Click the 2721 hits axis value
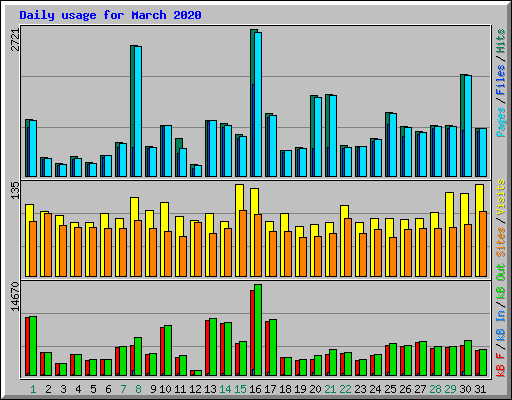This screenshot has height=400, width=512. tap(15, 40)
